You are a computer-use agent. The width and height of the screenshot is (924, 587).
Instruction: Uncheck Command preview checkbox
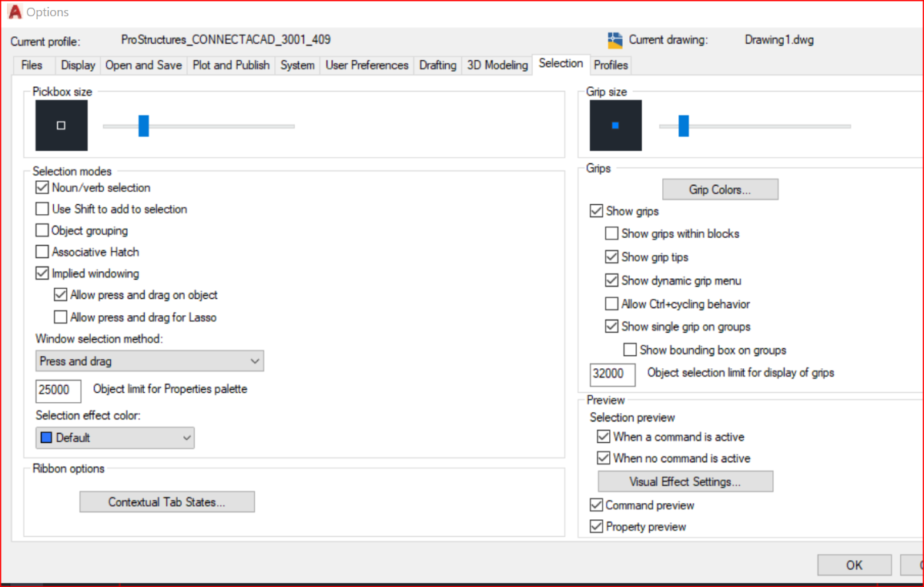[x=597, y=505]
